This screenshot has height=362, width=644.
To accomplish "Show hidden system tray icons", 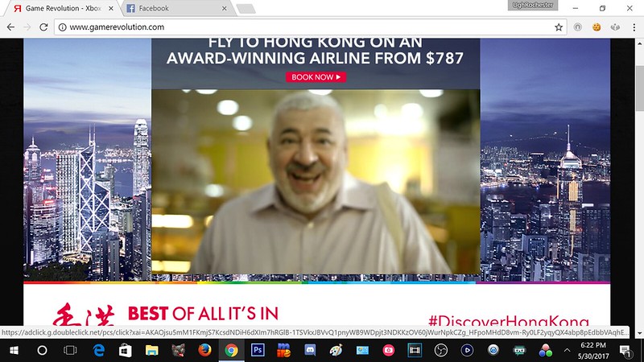I will [568, 350].
